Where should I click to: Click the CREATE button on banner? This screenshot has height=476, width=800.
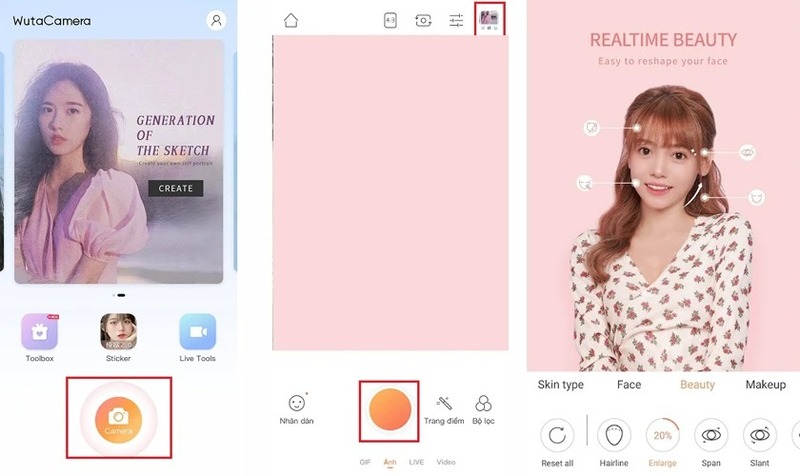176,188
